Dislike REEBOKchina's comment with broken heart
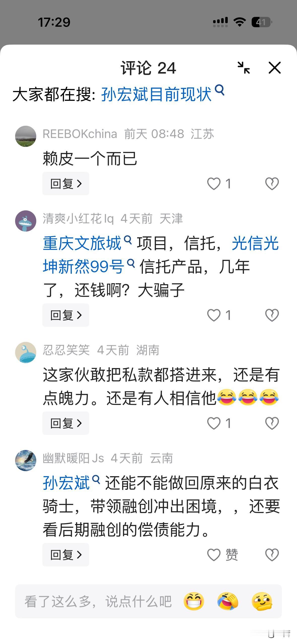The image size is (297, 644). pyautogui.click(x=272, y=183)
